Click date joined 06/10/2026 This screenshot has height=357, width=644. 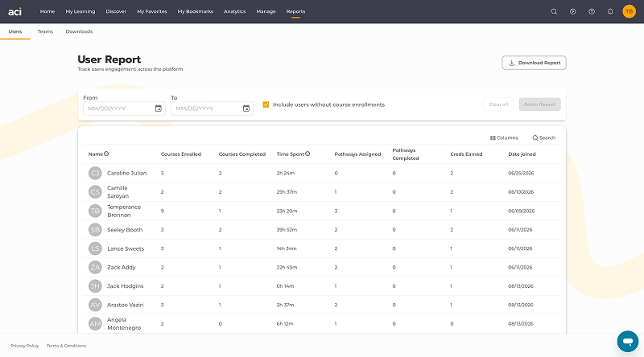click(x=521, y=192)
